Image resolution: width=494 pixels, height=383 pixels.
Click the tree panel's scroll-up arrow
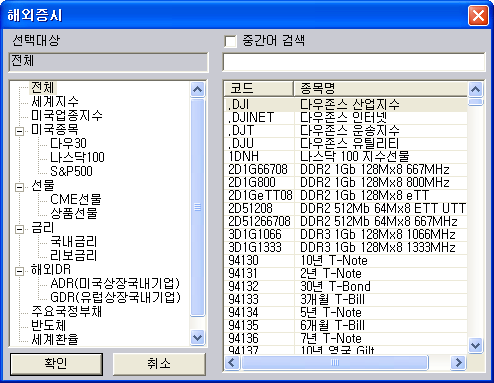(198, 89)
